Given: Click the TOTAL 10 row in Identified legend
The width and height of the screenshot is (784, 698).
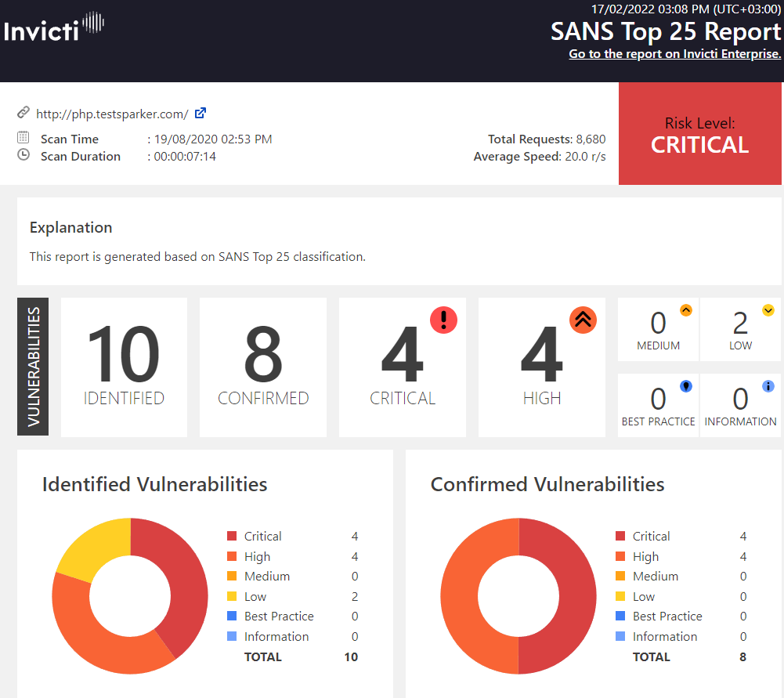Looking at the screenshot, I should [301, 657].
